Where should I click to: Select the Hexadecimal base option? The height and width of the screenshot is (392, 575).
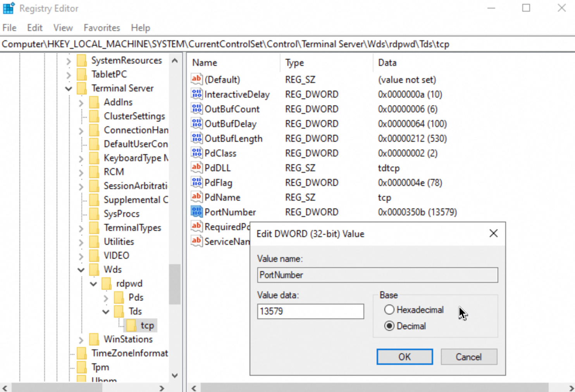(389, 309)
